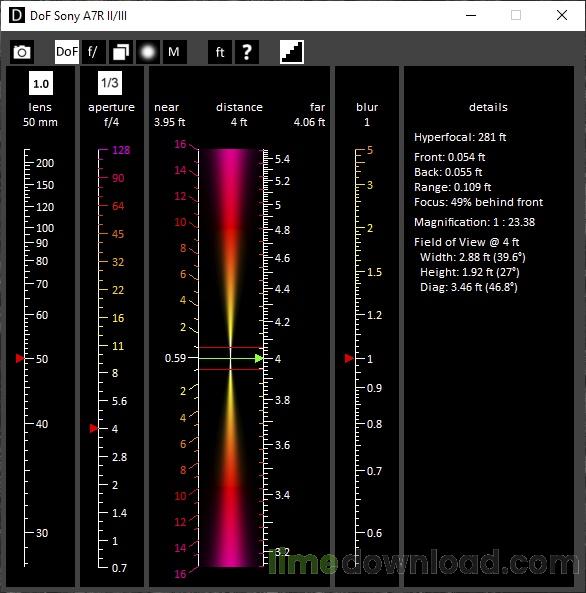Click 3.4 on the distance scale
The width and height of the screenshot is (586, 593).
click(282, 495)
